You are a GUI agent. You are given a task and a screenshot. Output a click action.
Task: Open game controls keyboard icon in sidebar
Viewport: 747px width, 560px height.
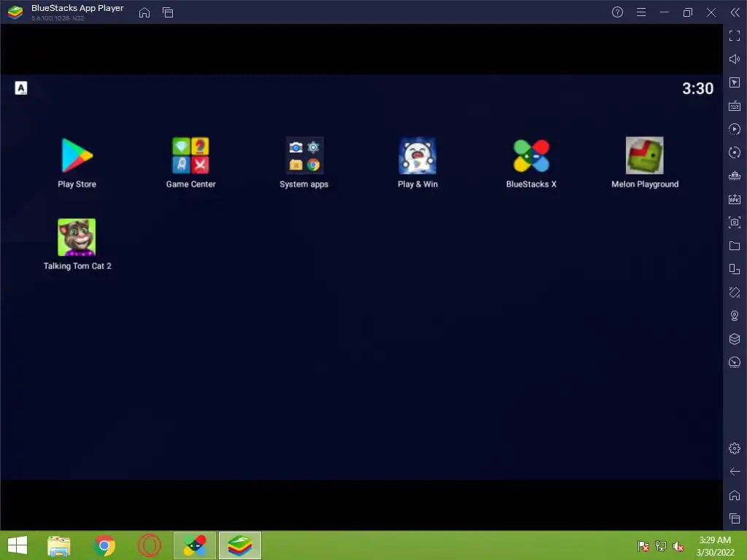coord(735,106)
